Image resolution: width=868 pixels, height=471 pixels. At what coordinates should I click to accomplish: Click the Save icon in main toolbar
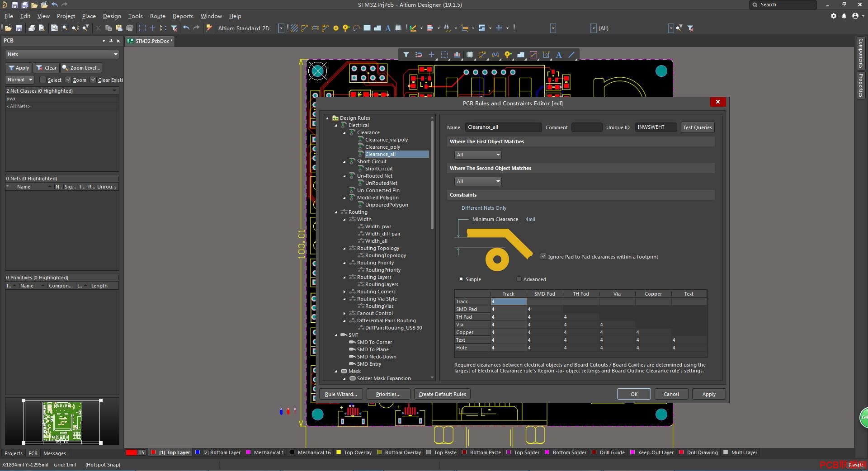click(x=19, y=28)
